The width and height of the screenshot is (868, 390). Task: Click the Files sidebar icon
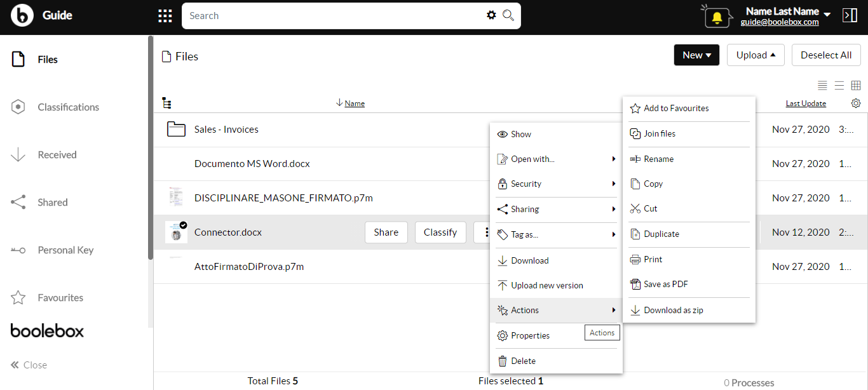tap(18, 59)
